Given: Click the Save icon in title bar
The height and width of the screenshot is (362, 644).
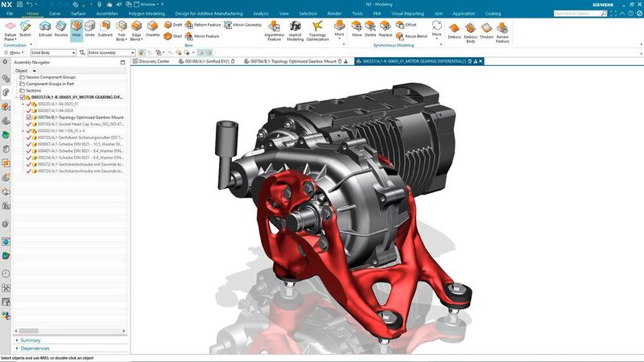Looking at the screenshot, I should coord(19,5).
